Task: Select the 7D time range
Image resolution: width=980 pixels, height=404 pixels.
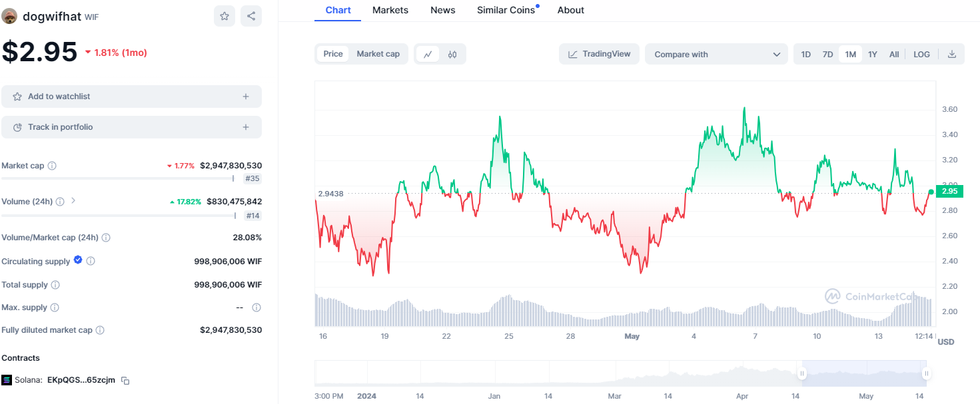Action: click(x=827, y=55)
